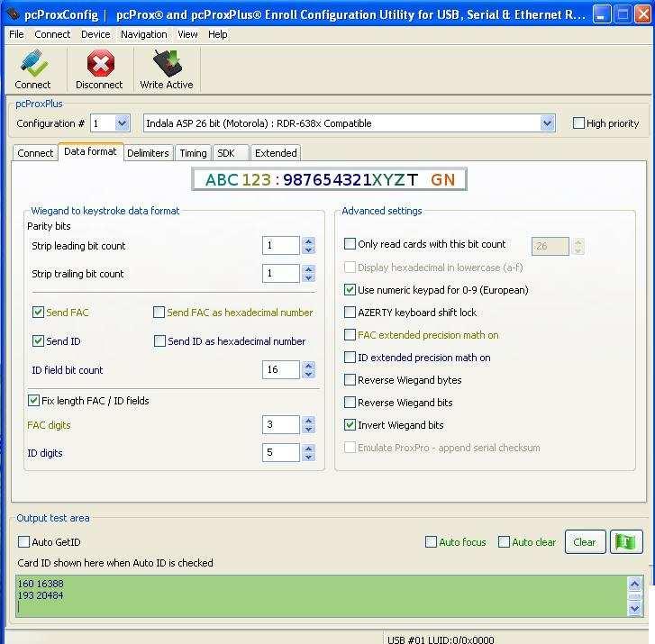Enable Auto clear checkbox

(x=505, y=541)
